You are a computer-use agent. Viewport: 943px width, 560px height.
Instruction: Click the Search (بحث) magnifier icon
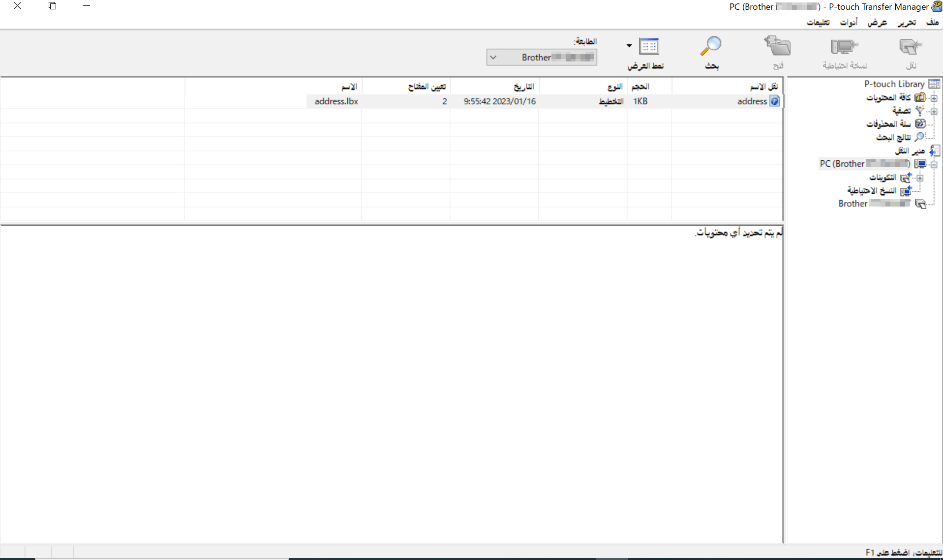(x=711, y=47)
